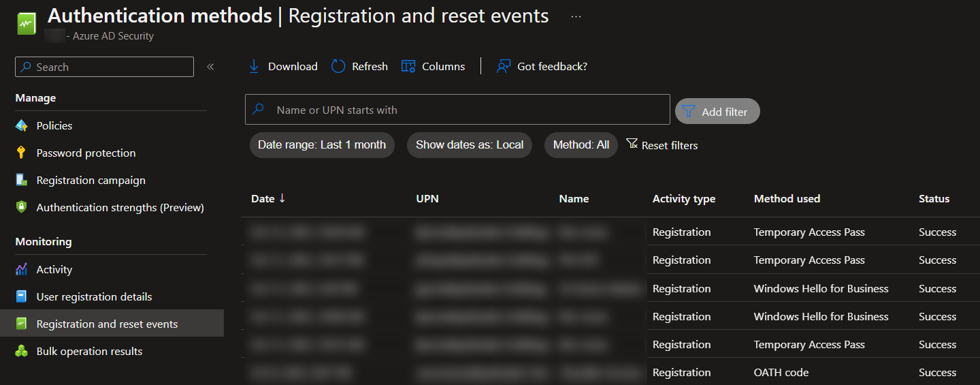Refresh the events table

click(359, 66)
